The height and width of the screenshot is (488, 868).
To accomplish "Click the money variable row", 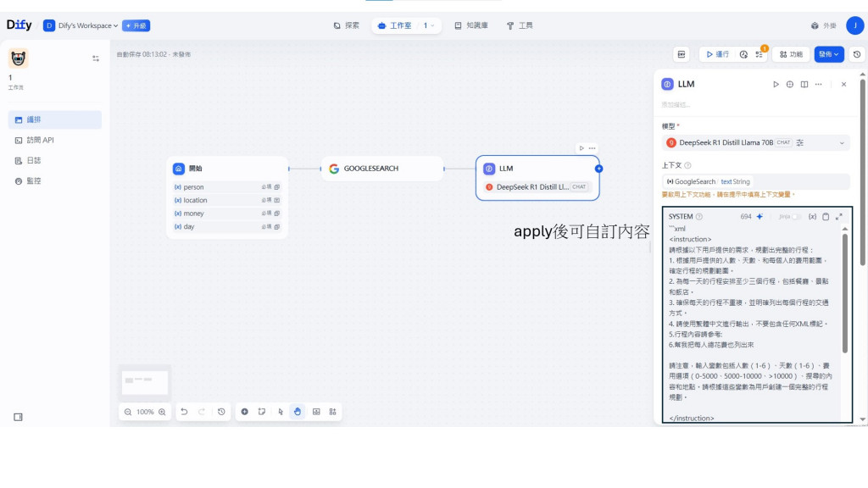I will click(227, 213).
